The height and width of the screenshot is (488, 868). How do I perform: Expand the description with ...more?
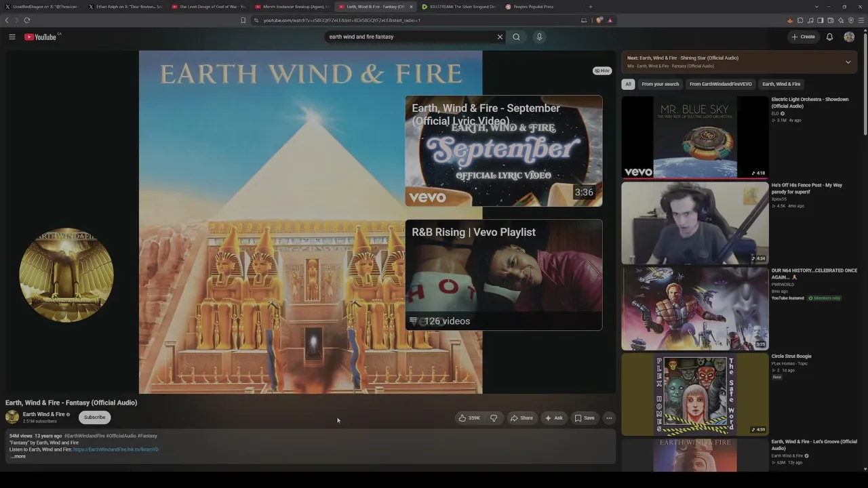pyautogui.click(x=18, y=456)
